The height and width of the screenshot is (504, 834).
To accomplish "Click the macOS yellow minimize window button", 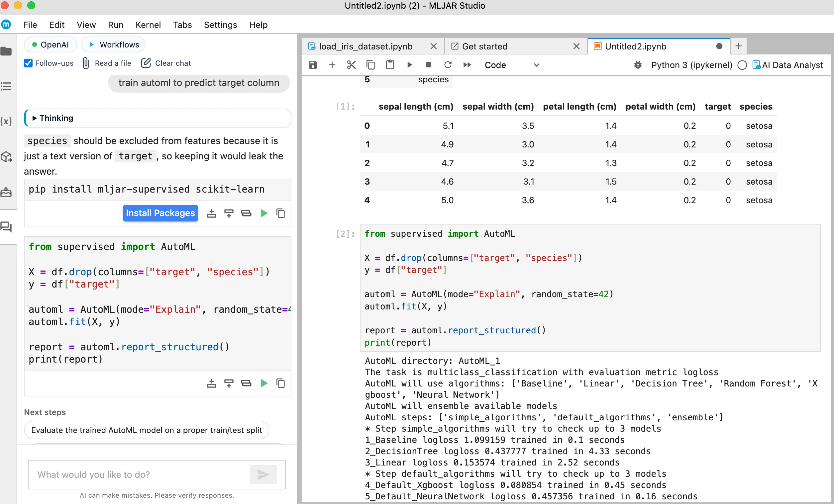I will (x=18, y=5).
